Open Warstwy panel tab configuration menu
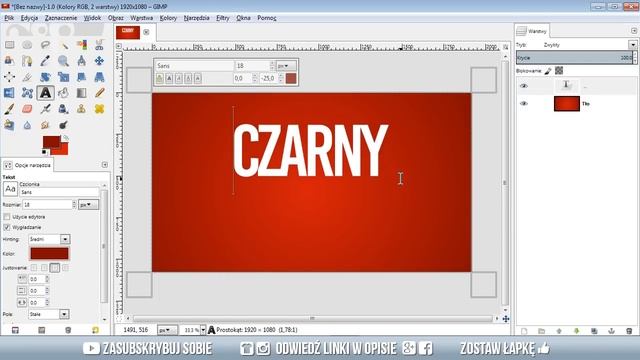Image resolution: width=640 pixels, height=360 pixels. tap(633, 31)
